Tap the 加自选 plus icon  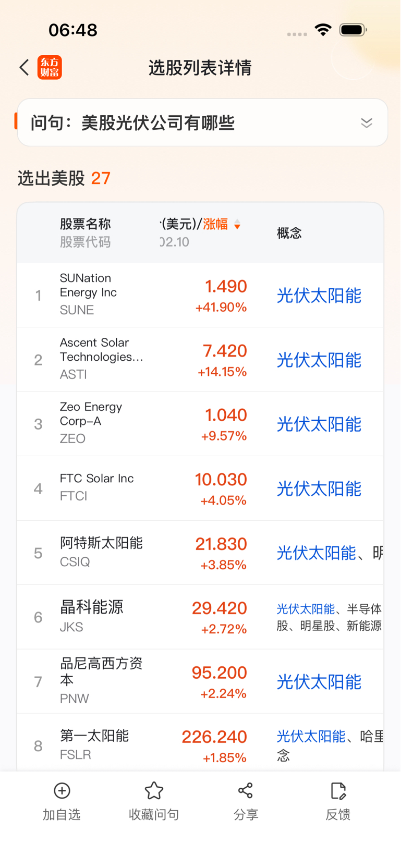(62, 791)
